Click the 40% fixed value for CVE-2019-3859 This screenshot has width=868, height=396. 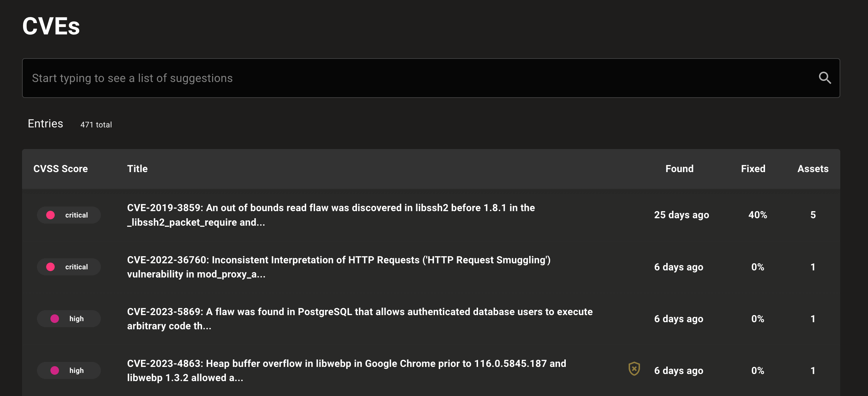coord(758,215)
